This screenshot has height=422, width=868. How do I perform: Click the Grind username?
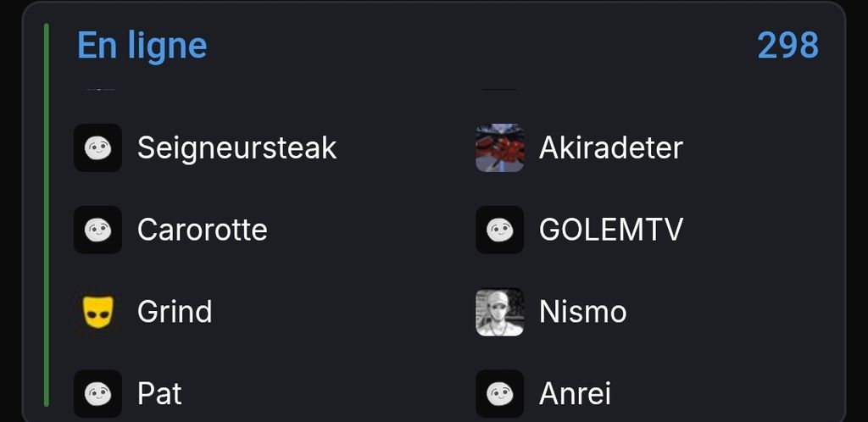(x=175, y=312)
